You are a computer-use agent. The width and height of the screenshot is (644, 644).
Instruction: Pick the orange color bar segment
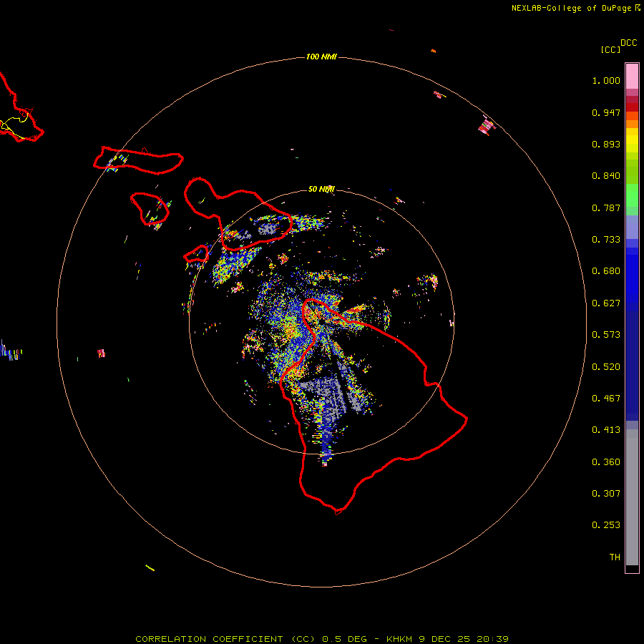[x=632, y=124]
